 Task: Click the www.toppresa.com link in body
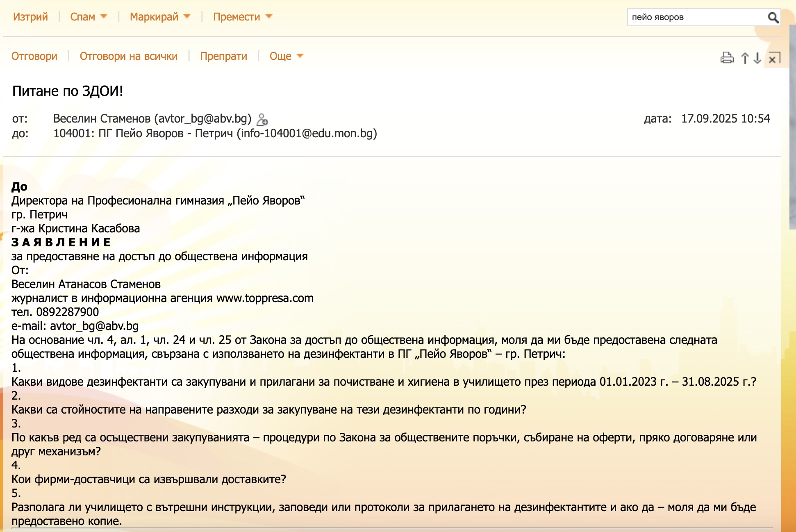265,298
